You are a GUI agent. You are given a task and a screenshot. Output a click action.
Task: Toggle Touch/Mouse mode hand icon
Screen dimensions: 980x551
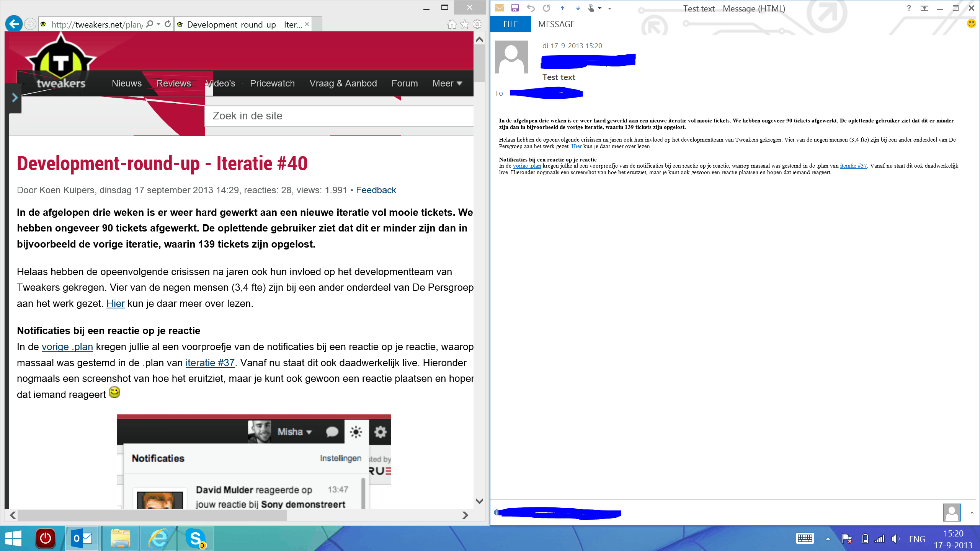(591, 8)
